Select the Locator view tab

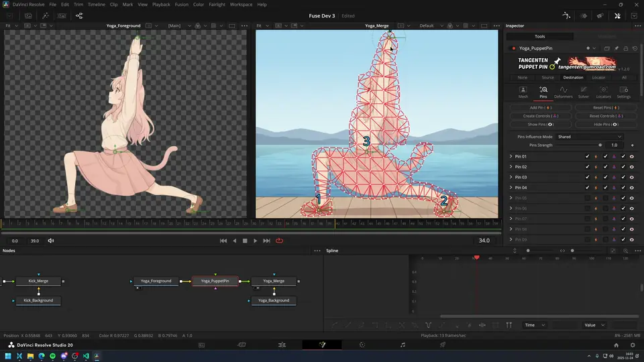click(598, 78)
